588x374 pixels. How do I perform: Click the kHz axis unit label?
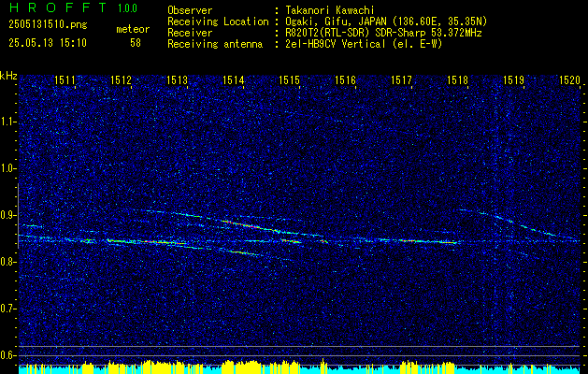pyautogui.click(x=8, y=76)
